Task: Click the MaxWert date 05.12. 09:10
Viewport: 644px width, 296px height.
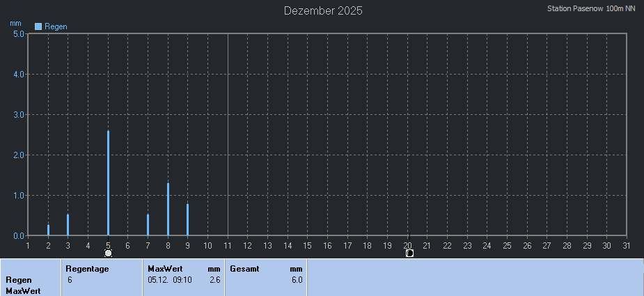Action: click(x=170, y=280)
